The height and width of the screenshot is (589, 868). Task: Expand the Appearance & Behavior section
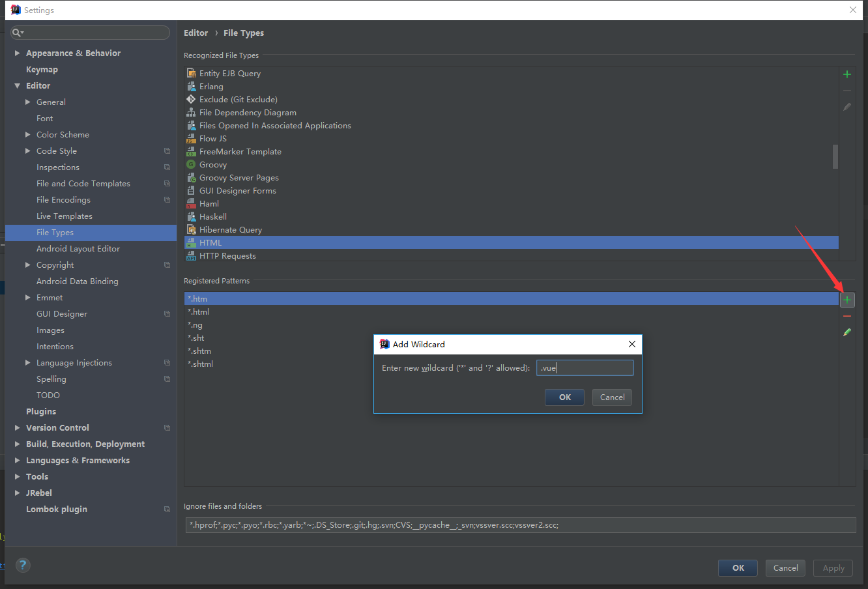[17, 53]
